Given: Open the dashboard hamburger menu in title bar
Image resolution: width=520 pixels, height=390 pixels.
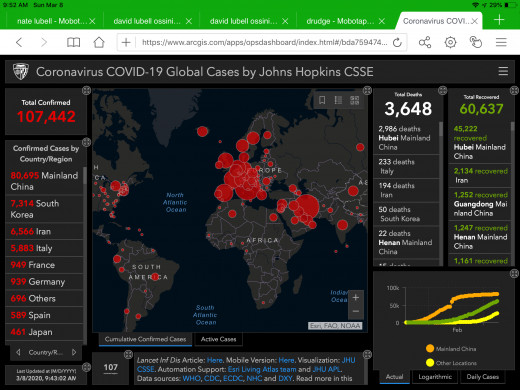Looking at the screenshot, I should pos(503,71).
